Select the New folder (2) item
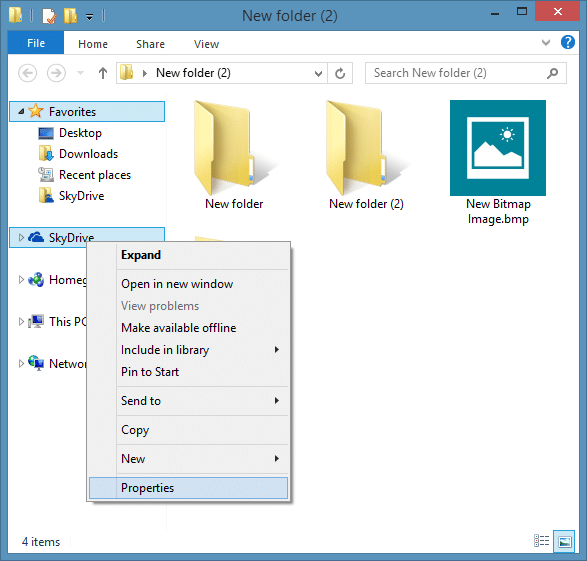 (x=366, y=155)
